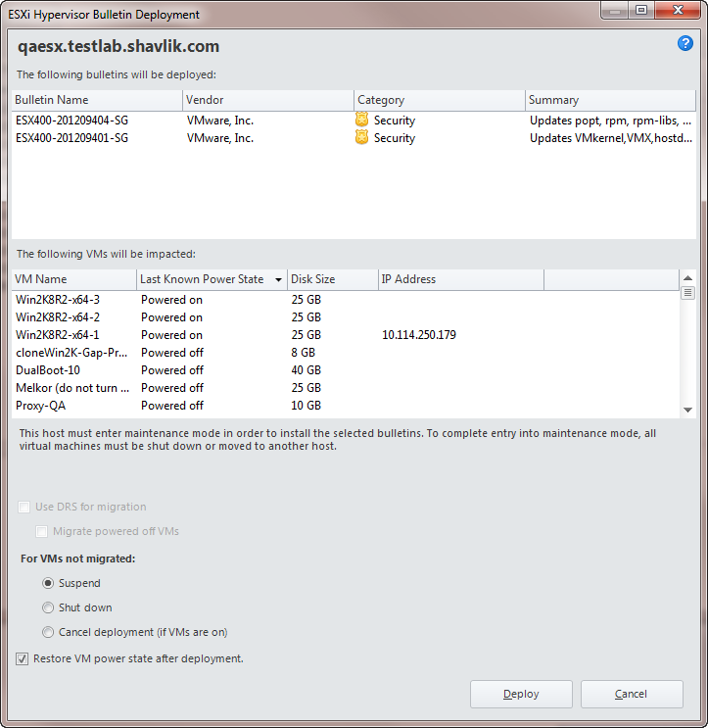
Task: Sort by Last Known Power State column
Action: pos(212,279)
